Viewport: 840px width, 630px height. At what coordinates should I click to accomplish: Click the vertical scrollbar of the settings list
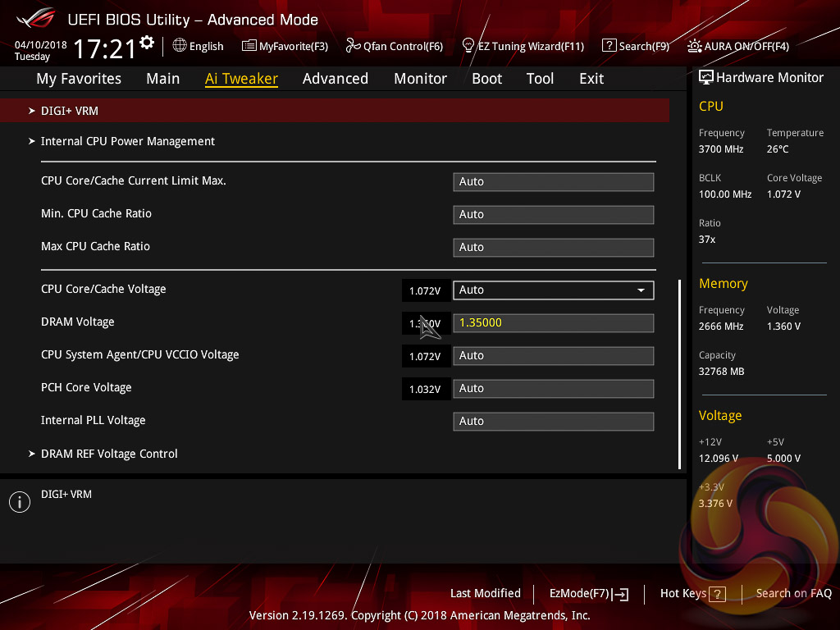pyautogui.click(x=679, y=373)
